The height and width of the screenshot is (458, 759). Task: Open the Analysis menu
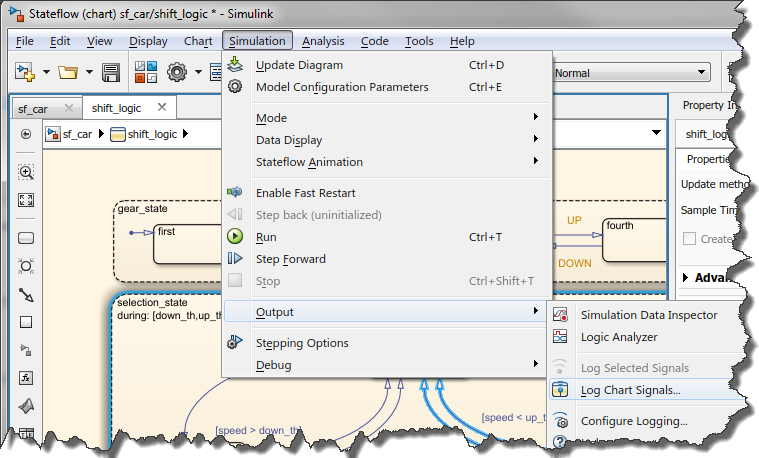point(323,41)
